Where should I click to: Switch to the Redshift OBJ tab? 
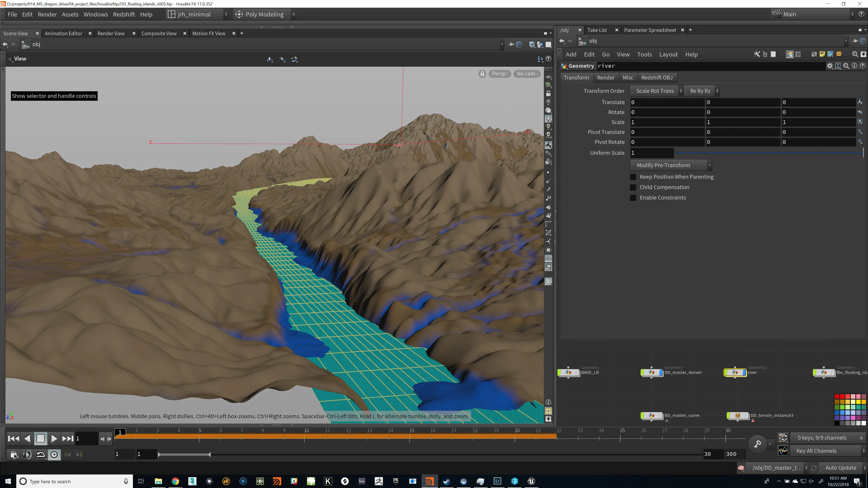657,78
